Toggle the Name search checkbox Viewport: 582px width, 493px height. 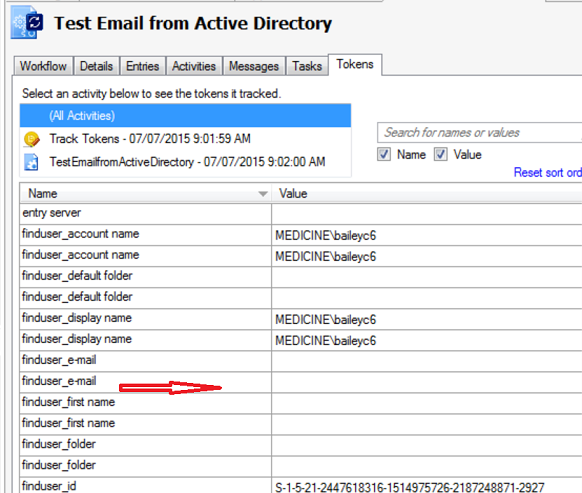point(384,154)
